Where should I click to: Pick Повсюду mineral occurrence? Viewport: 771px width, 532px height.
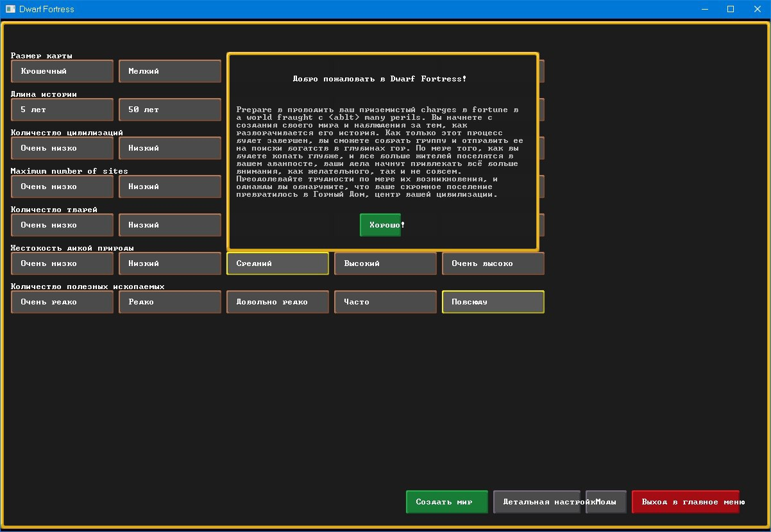pyautogui.click(x=493, y=302)
